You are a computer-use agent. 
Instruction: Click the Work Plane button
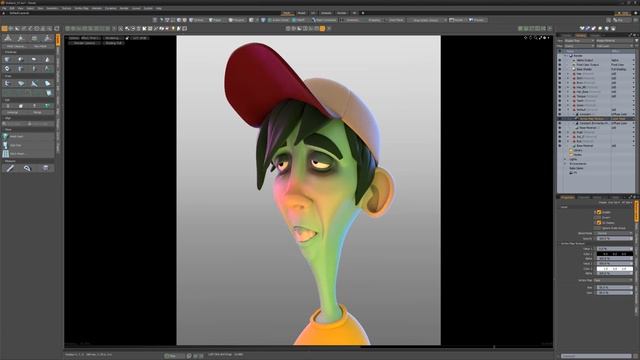[395, 20]
